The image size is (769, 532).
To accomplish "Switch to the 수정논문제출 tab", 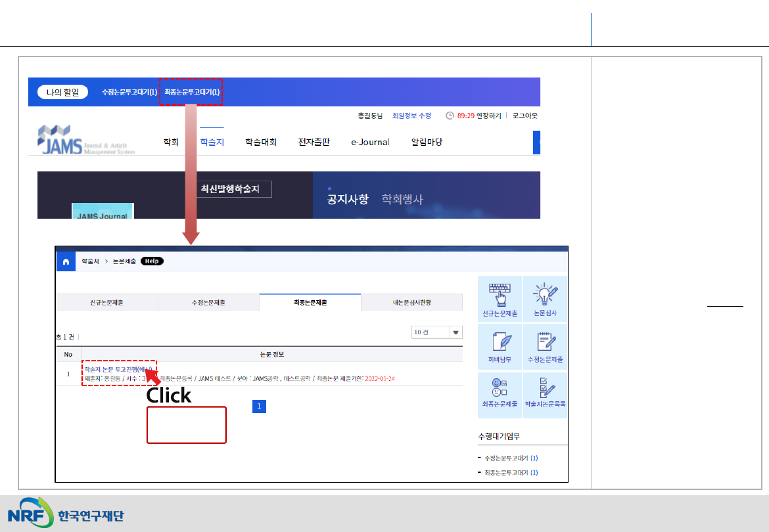I will pyautogui.click(x=208, y=303).
